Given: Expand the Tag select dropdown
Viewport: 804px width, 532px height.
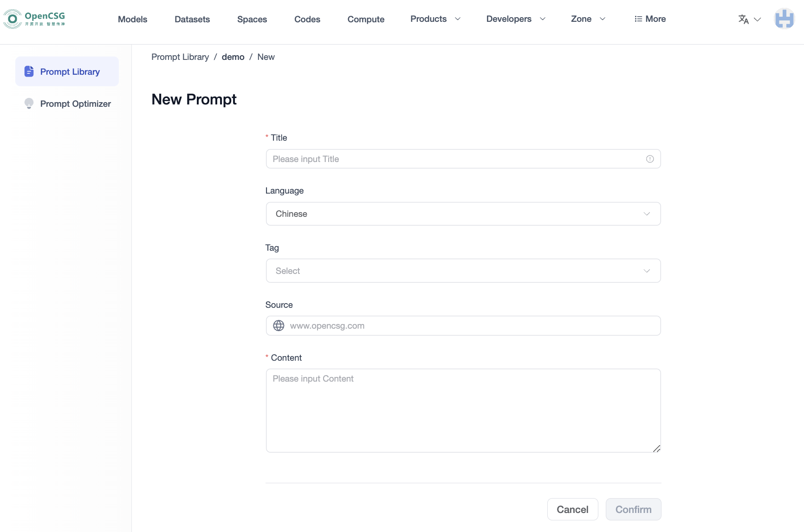Looking at the screenshot, I should [463, 271].
